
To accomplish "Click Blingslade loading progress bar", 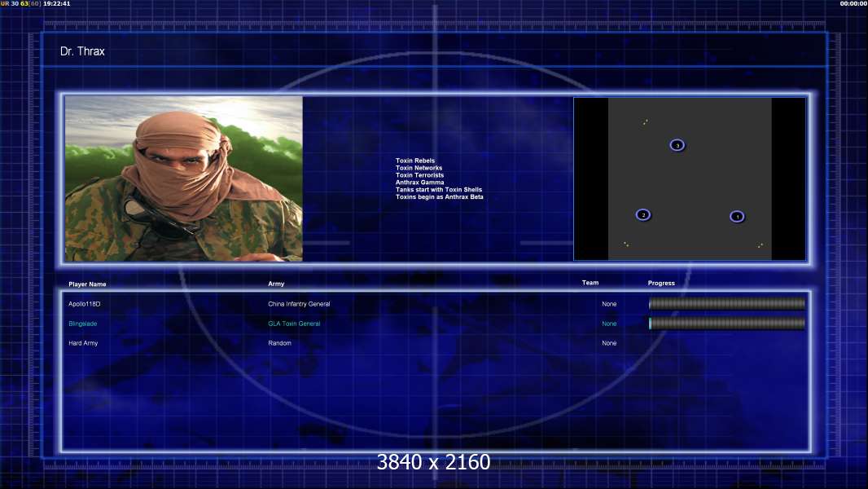I will (727, 324).
